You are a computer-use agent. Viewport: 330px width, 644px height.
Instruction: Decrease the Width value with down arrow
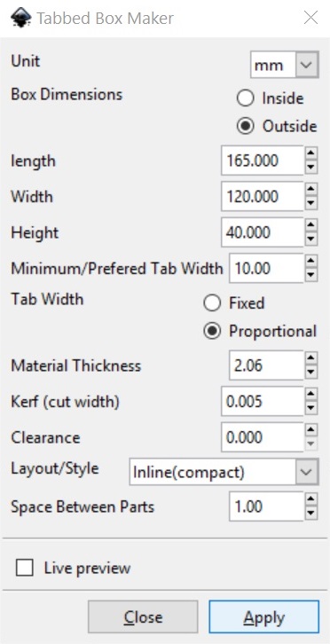[312, 203]
